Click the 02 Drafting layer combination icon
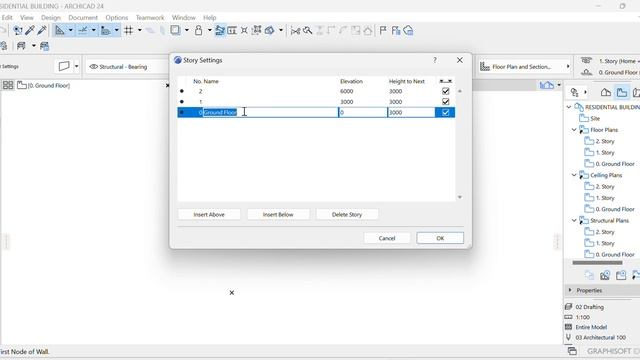The width and height of the screenshot is (640, 360). pos(569,307)
